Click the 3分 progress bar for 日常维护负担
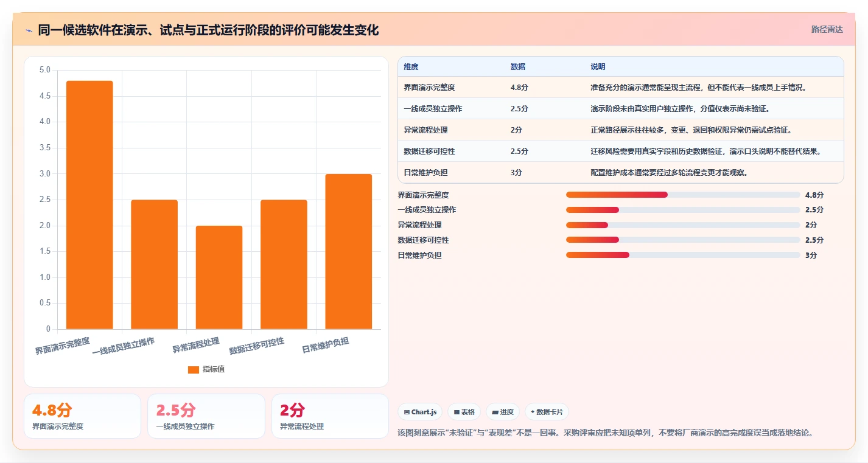The height and width of the screenshot is (463, 868). 683,255
